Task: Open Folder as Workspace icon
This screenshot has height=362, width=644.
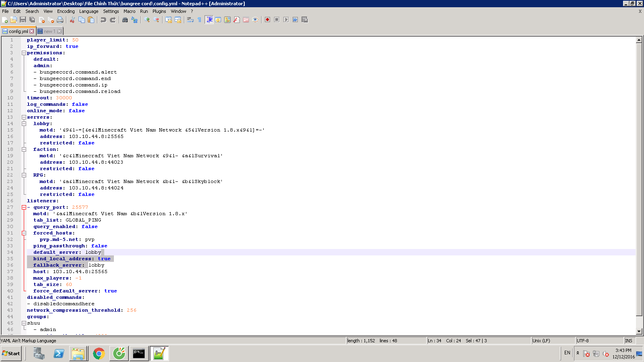Action: [246, 20]
